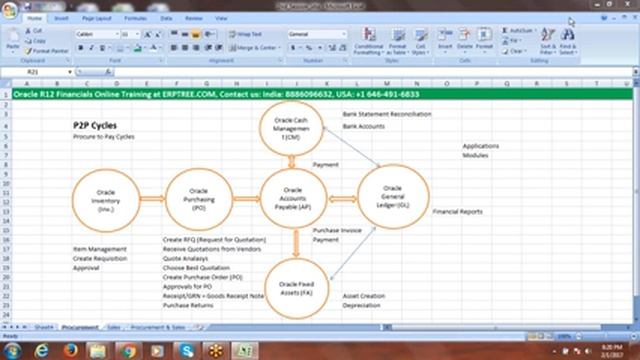Screen dimensions: 640x360
Task: Apply Accounting dollar number format
Action: click(293, 48)
